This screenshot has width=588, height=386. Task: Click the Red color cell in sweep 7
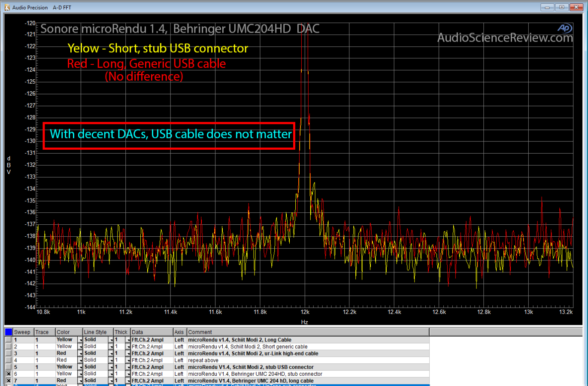click(x=67, y=381)
